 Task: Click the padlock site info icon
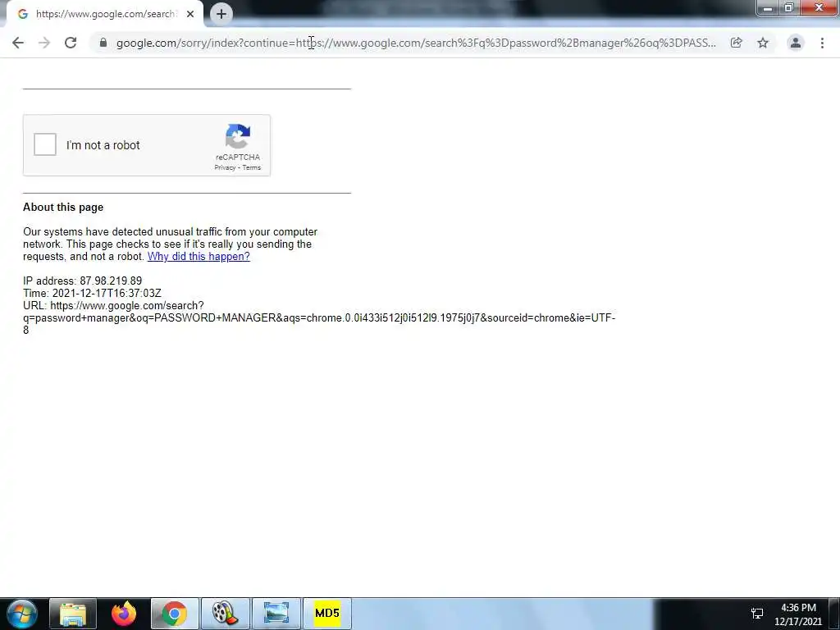(x=103, y=43)
